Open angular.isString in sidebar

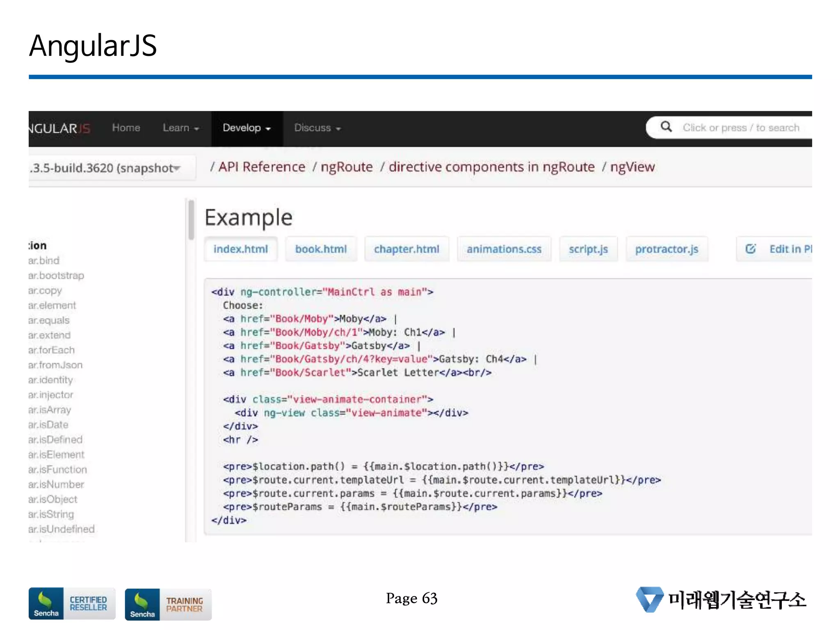pyautogui.click(x=51, y=514)
